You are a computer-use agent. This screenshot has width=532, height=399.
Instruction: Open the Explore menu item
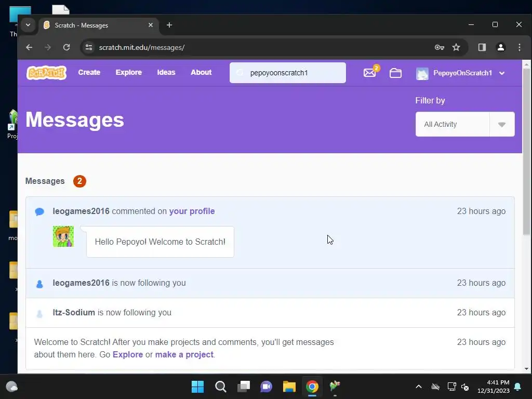coord(129,72)
